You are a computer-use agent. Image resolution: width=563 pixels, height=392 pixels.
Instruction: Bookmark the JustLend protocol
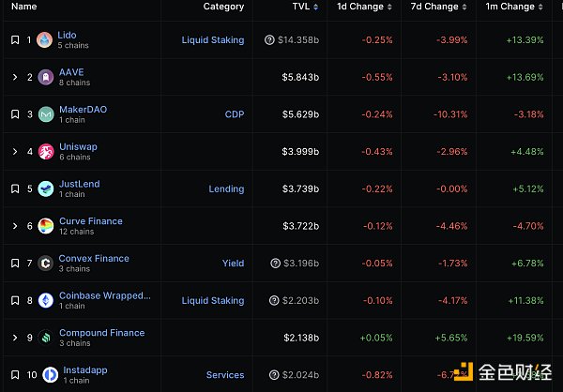click(x=15, y=188)
